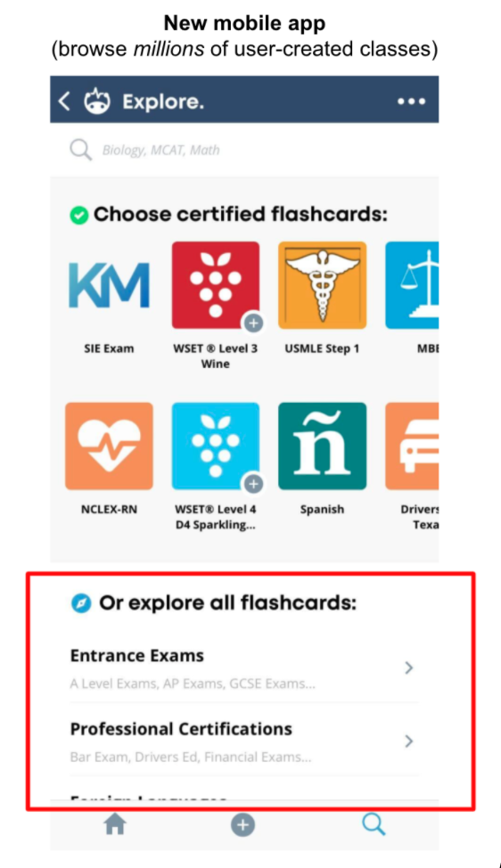Go to the Home tab

[115, 825]
